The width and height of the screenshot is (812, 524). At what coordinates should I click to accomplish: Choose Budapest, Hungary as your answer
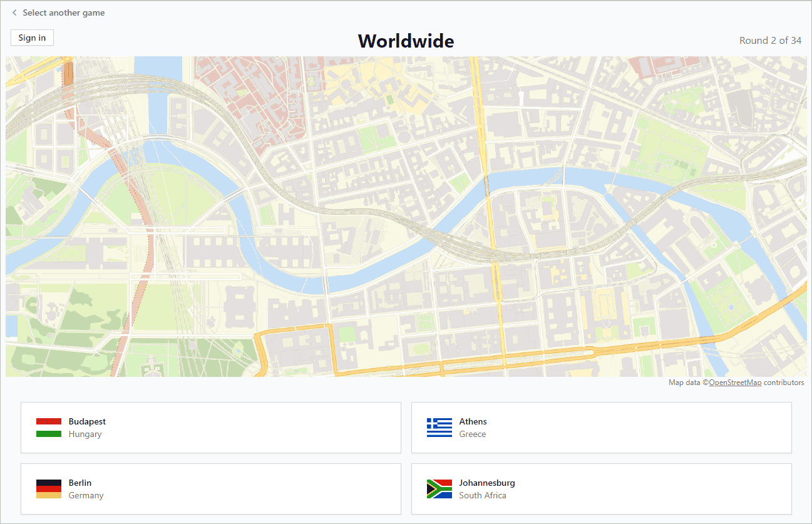(211, 428)
